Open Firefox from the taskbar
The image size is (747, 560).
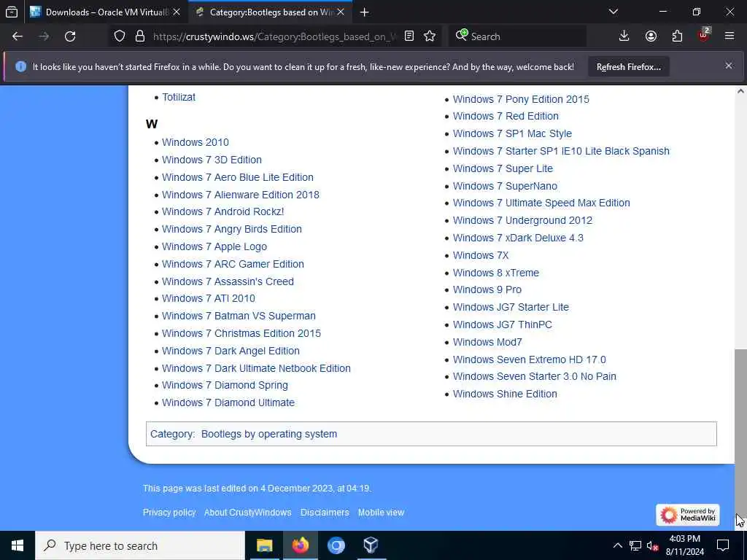point(300,545)
